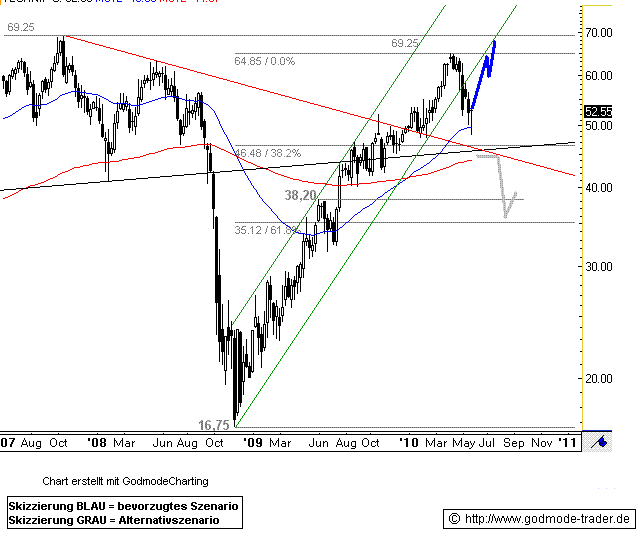
Task: Select the 'Skizzierung BLAU' legend entry
Action: (x=123, y=507)
